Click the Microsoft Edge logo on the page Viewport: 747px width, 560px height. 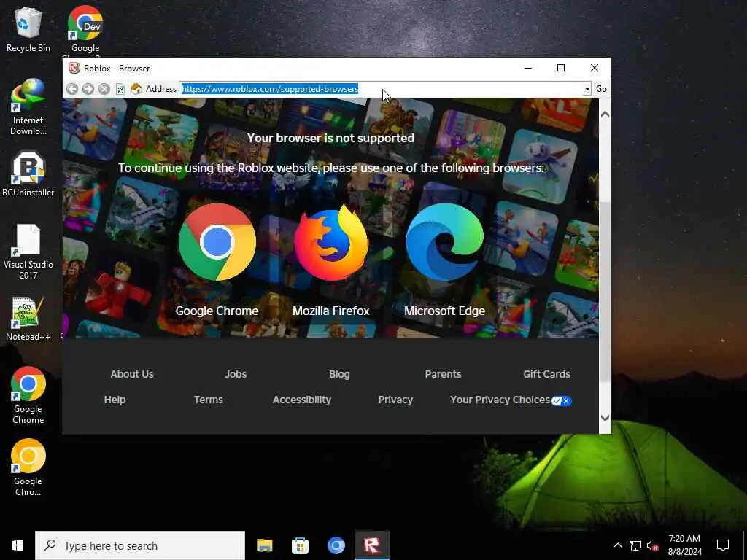pos(444,242)
